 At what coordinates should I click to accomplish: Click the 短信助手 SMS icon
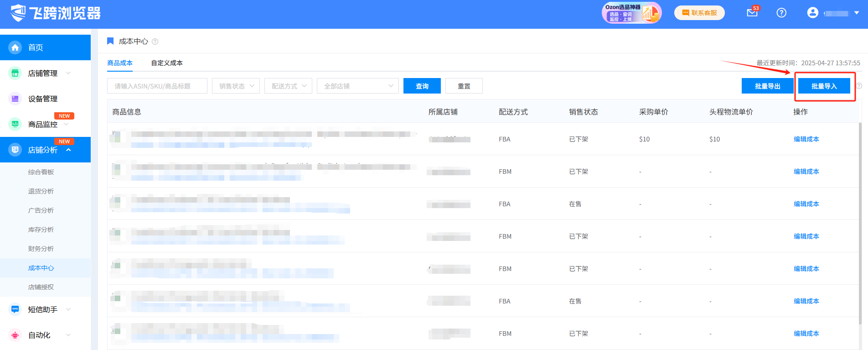click(15, 309)
